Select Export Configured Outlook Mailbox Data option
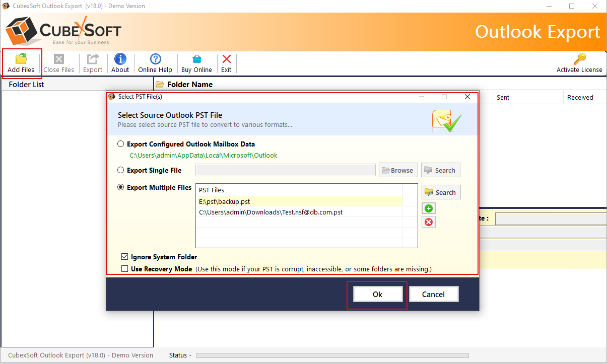Image resolution: width=607 pixels, height=364 pixels. [x=120, y=144]
